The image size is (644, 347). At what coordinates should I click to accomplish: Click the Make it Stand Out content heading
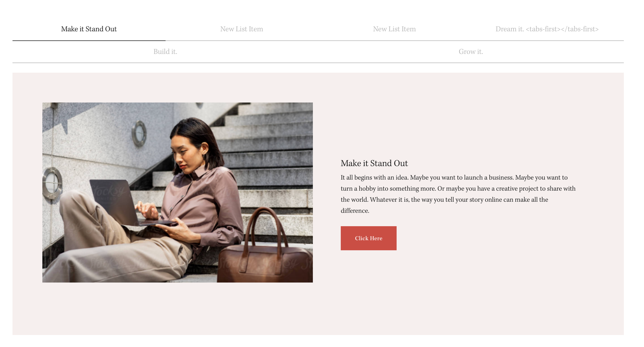click(x=374, y=163)
